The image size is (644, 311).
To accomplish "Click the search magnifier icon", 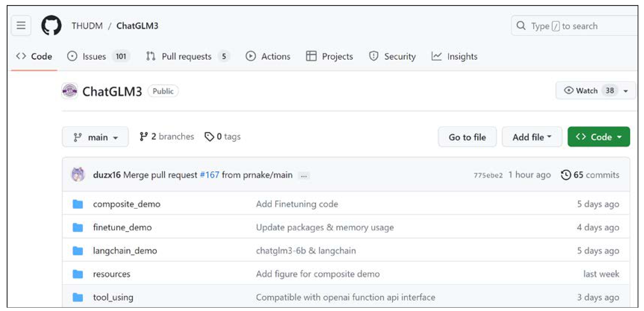I will pos(521,25).
